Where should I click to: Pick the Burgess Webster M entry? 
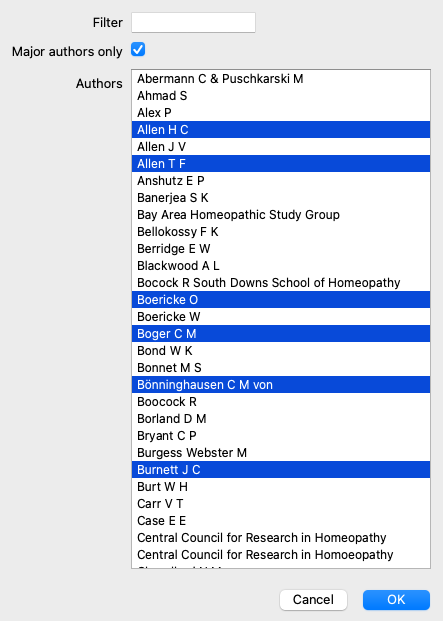281,453
